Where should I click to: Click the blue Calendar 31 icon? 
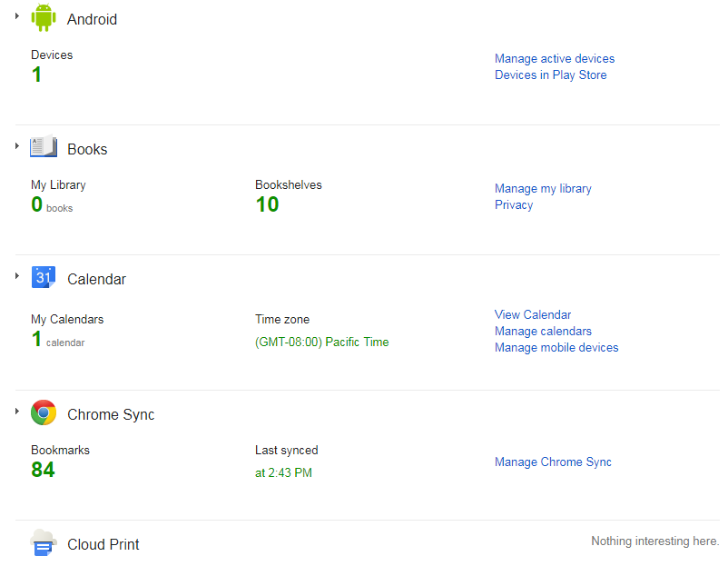click(x=44, y=277)
